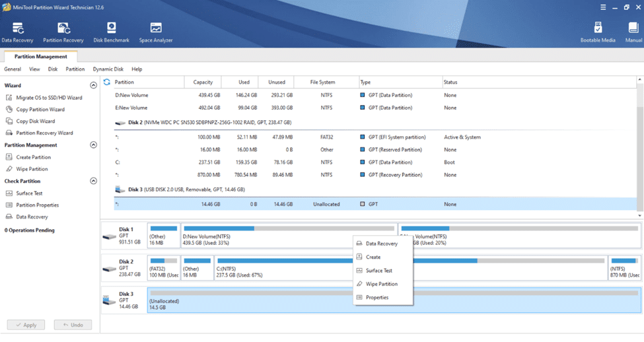Click the Undo button
The height and width of the screenshot is (342, 644).
pyautogui.click(x=73, y=325)
